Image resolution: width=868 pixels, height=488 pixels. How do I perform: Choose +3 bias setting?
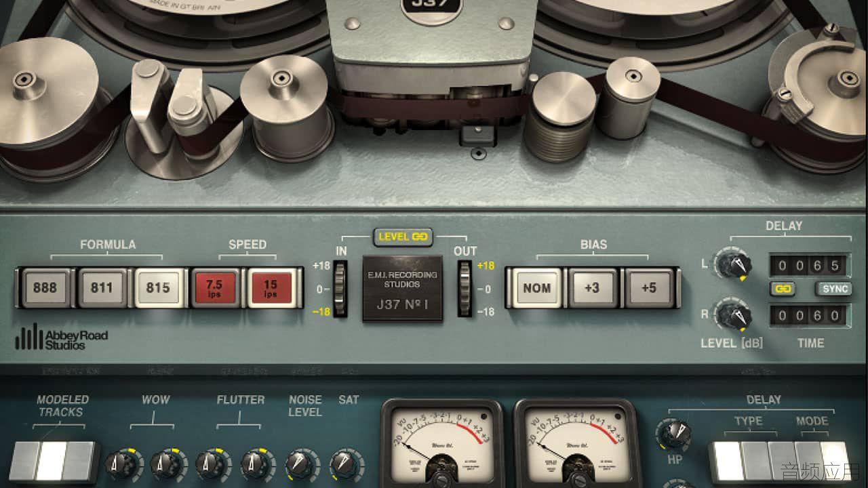[x=593, y=287]
